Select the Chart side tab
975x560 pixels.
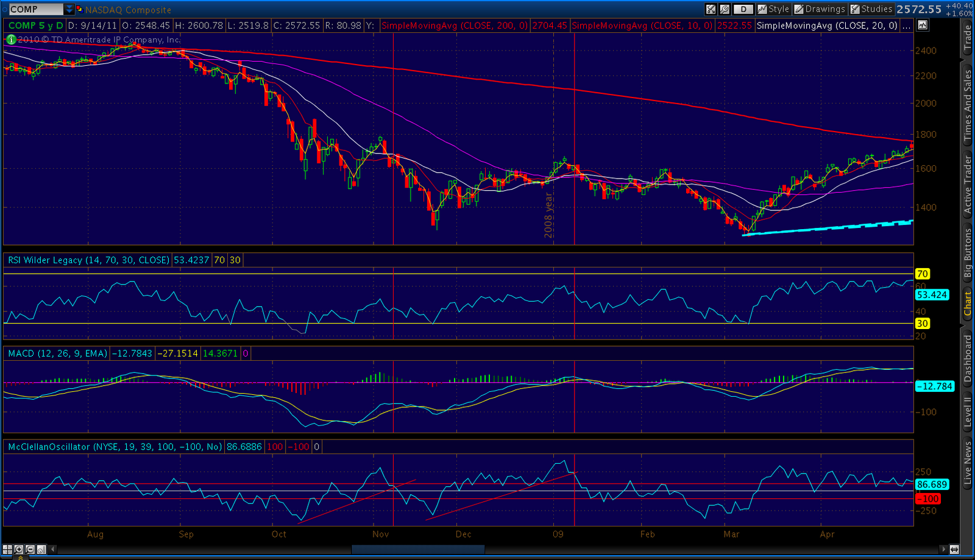coord(967,303)
